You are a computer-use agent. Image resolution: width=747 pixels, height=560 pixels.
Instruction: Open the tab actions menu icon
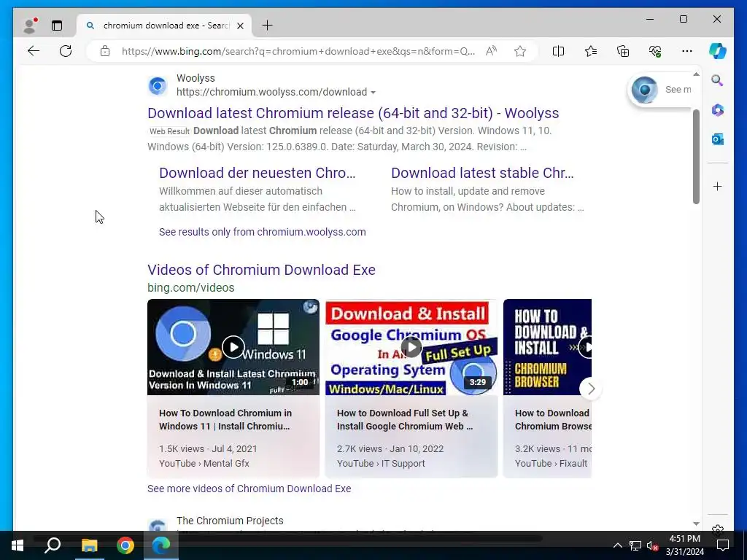[x=57, y=26]
